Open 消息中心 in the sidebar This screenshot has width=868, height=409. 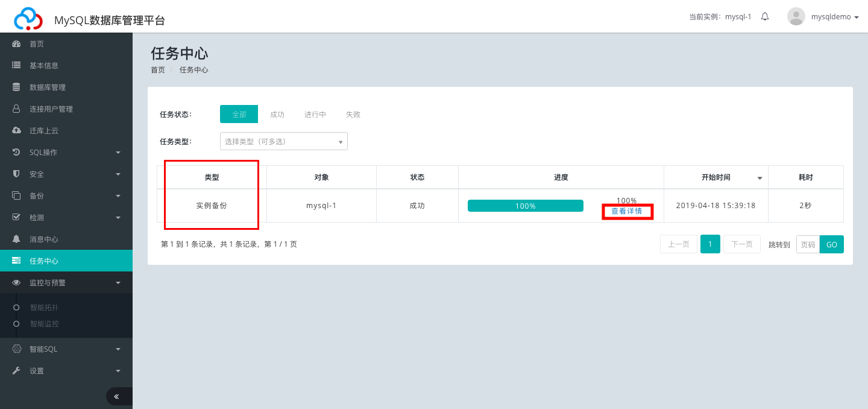[x=66, y=239]
